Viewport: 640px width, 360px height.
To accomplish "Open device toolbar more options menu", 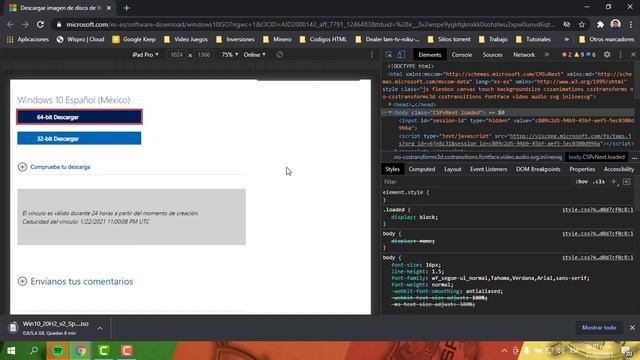I will pos(371,55).
